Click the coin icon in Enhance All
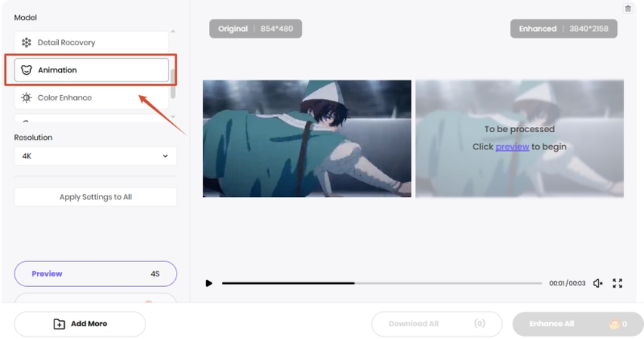 614,324
